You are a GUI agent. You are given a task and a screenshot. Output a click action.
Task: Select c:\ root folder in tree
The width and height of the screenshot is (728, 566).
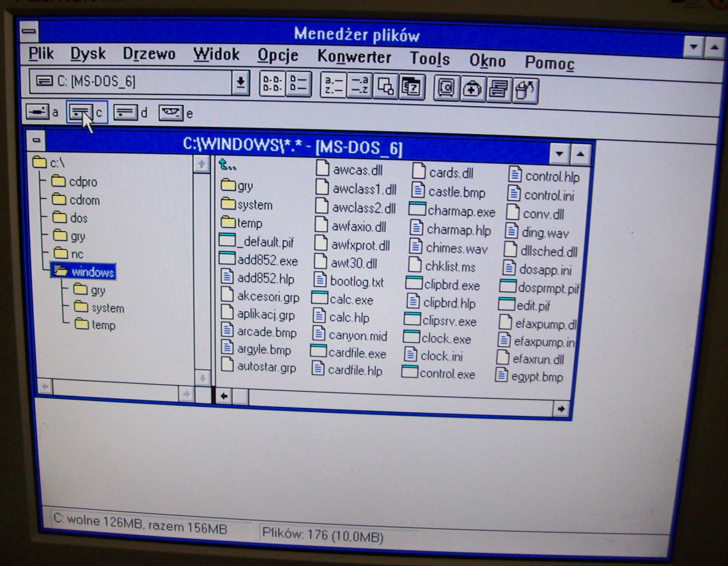tap(49, 163)
